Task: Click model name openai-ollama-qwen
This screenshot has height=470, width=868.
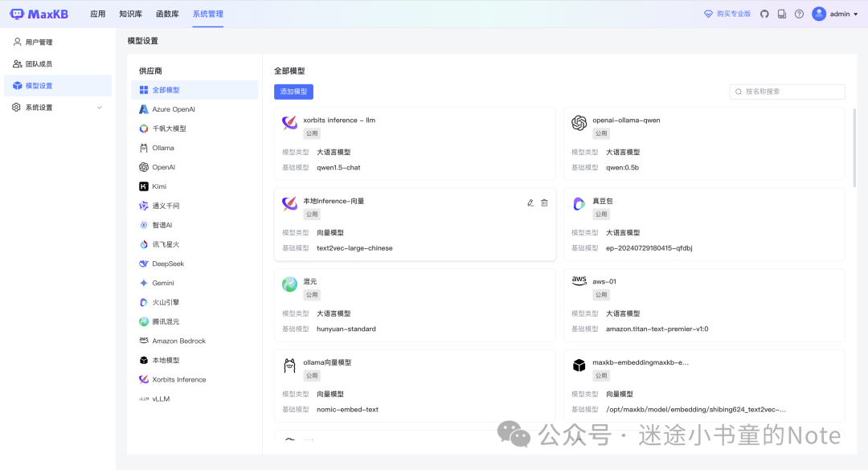Action: click(626, 121)
